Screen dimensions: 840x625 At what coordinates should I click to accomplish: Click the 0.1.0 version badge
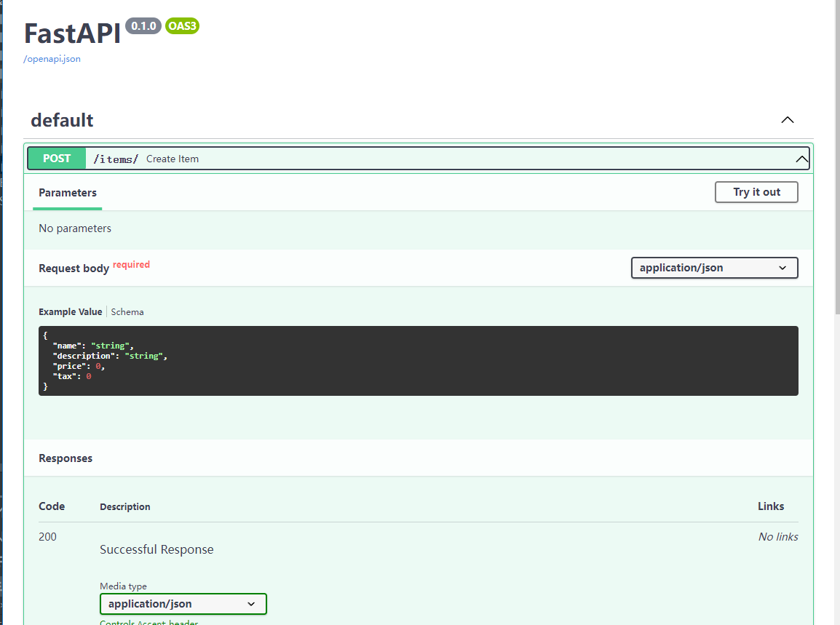[x=143, y=25]
